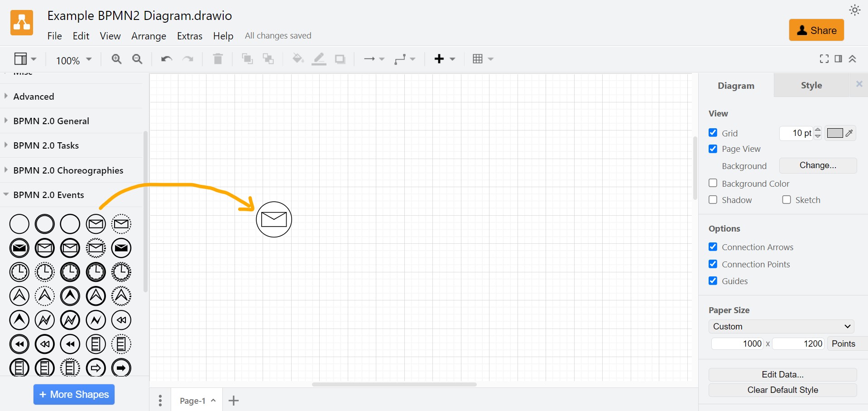This screenshot has width=868, height=411.
Task: Select the Zoom In toolbar icon
Action: point(117,59)
